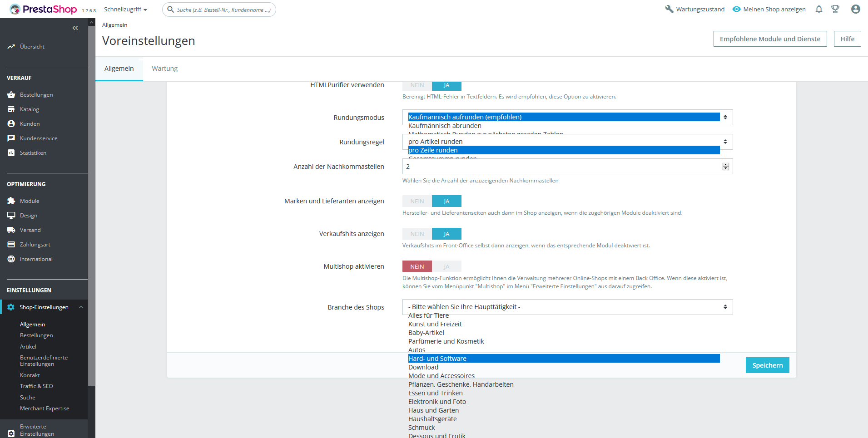
Task: Switch to the Allgemein tab
Action: (x=119, y=69)
